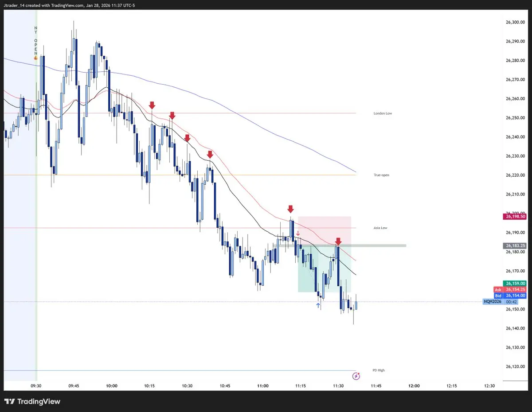Click the 26,170.00 price axis label
Screen dimensions: 532x412
pos(514,271)
